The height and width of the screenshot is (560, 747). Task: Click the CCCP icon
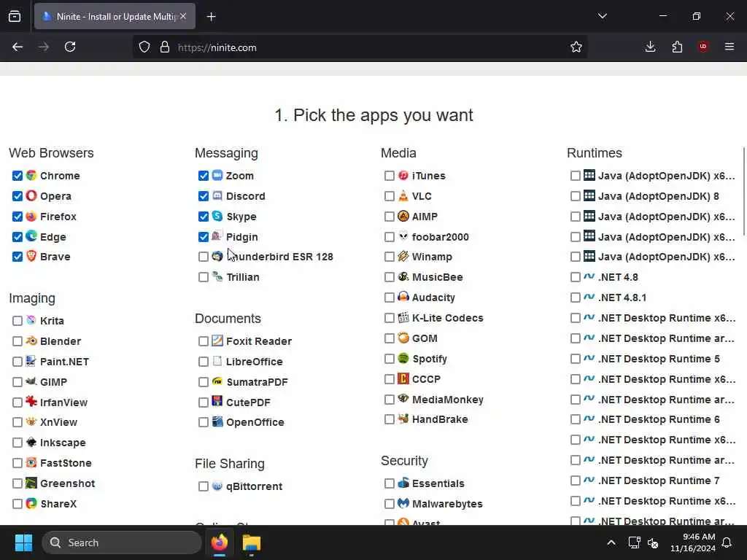(x=403, y=378)
